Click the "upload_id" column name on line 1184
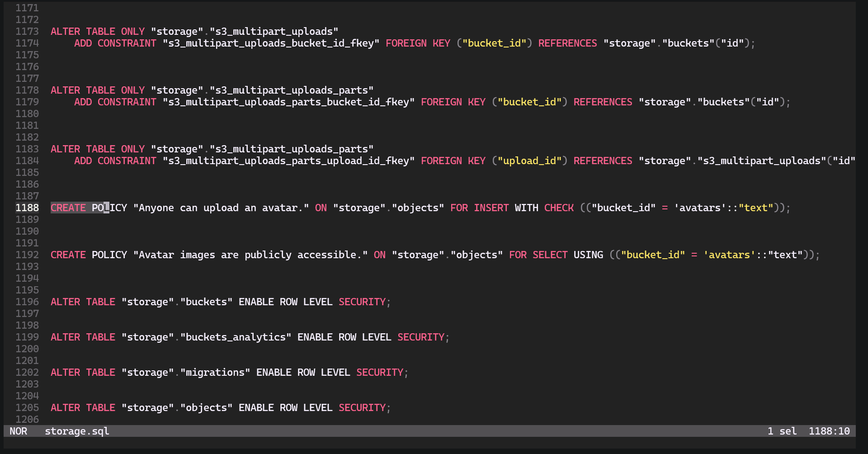868x454 pixels. [529, 161]
